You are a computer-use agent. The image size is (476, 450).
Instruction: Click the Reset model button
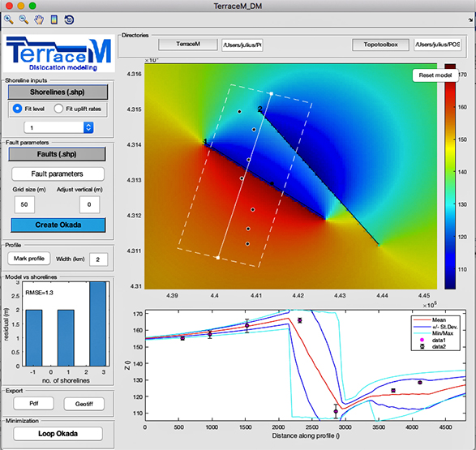tap(435, 75)
